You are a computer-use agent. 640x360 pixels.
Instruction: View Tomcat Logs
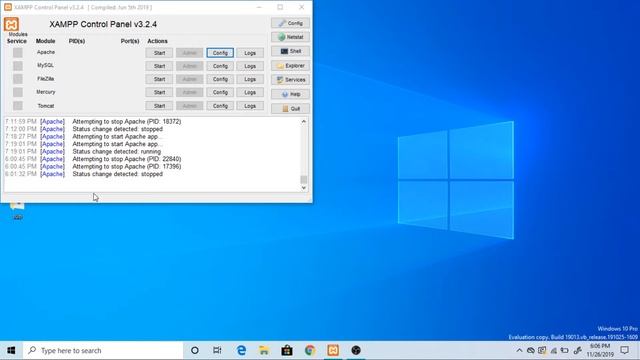pyautogui.click(x=250, y=106)
